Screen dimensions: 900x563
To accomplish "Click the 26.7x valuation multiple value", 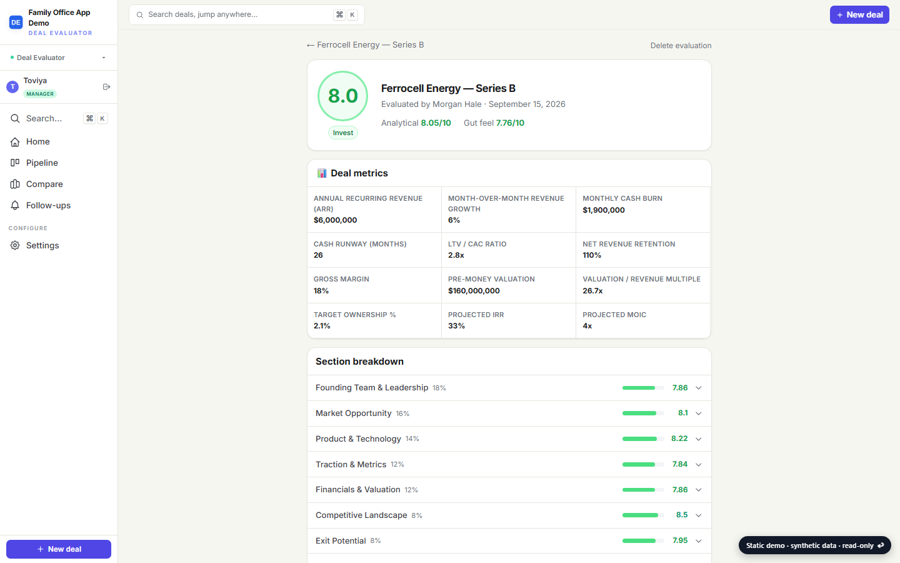I will tap(592, 291).
